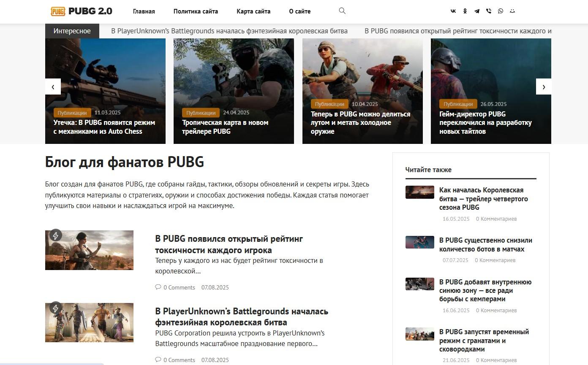The height and width of the screenshot is (365, 588).
Task: Click Публикации badge on Auto Chess card
Action: point(72,113)
